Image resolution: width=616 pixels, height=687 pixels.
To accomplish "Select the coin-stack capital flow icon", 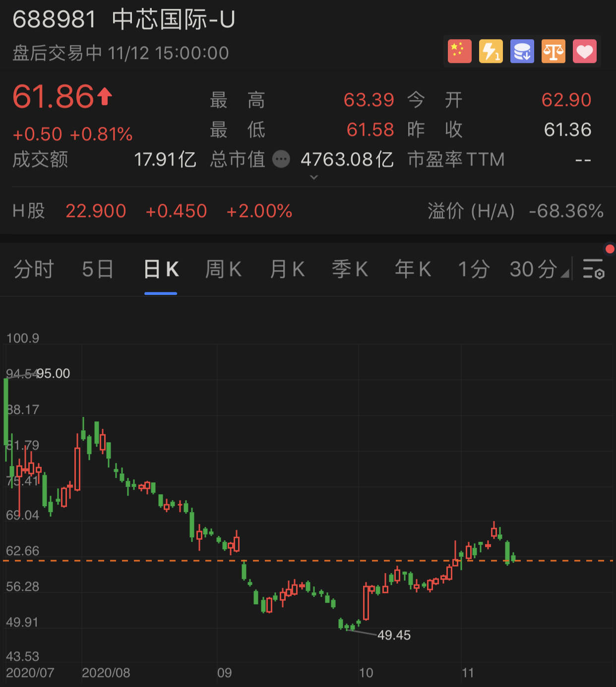I will (522, 51).
